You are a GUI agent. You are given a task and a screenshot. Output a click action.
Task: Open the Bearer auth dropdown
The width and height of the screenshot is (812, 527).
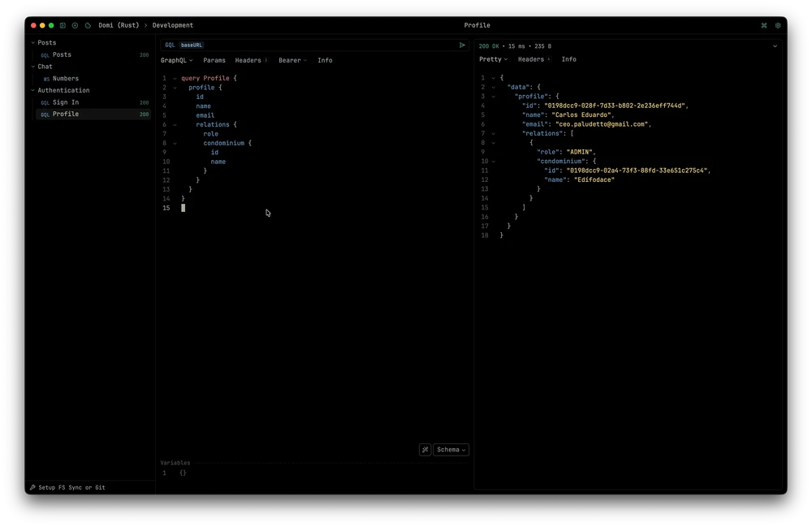point(292,61)
